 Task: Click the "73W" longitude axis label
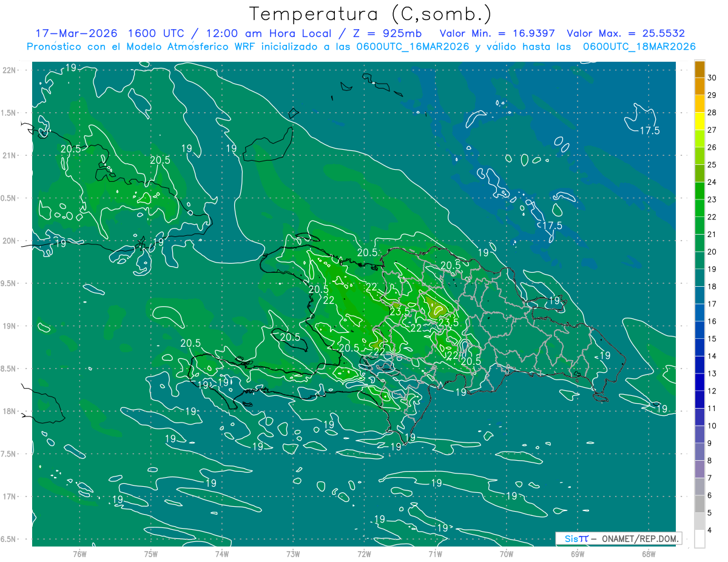pos(293,554)
